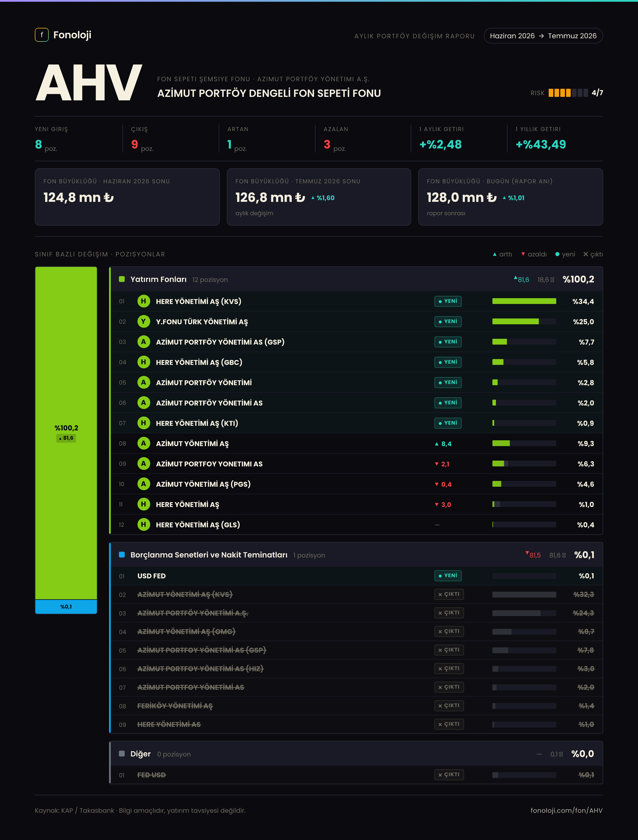Click the H avatar of HERE YÖNETİMİ AŞ (GLS)

tap(143, 524)
